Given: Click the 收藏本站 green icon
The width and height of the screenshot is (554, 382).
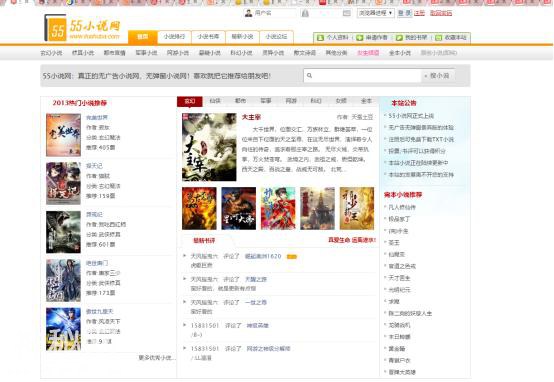Looking at the screenshot, I should pos(438,37).
